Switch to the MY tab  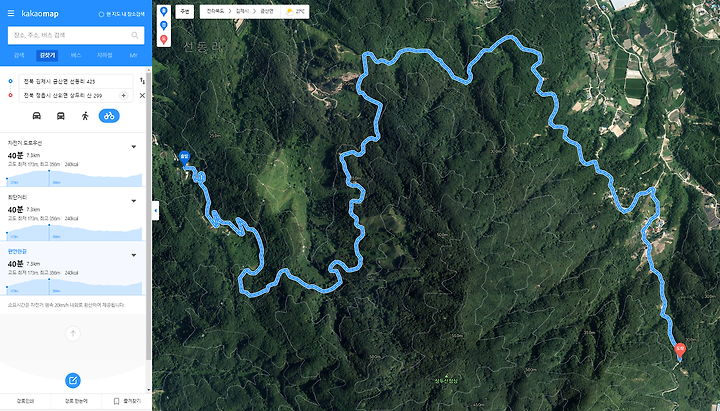pyautogui.click(x=133, y=55)
